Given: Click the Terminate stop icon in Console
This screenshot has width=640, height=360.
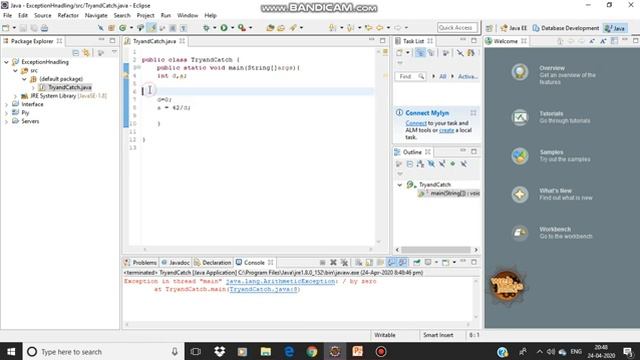Looking at the screenshot, I should click(322, 262).
